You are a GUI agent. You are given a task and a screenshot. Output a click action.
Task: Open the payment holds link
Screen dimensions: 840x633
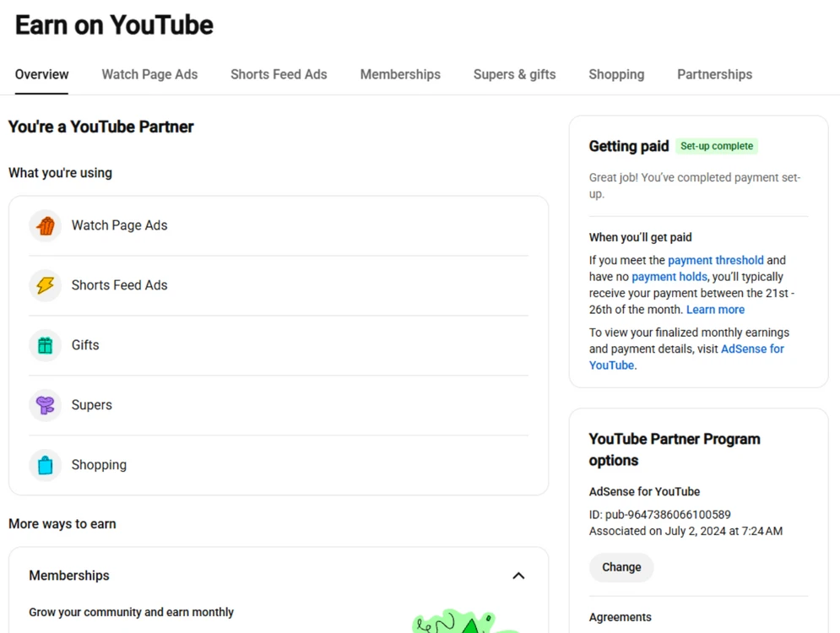[x=669, y=277]
